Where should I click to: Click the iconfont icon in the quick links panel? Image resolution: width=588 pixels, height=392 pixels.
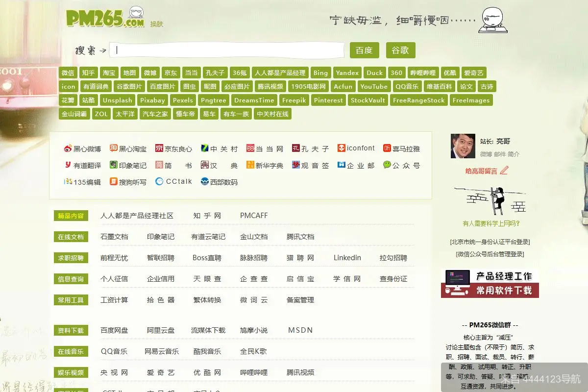[341, 148]
